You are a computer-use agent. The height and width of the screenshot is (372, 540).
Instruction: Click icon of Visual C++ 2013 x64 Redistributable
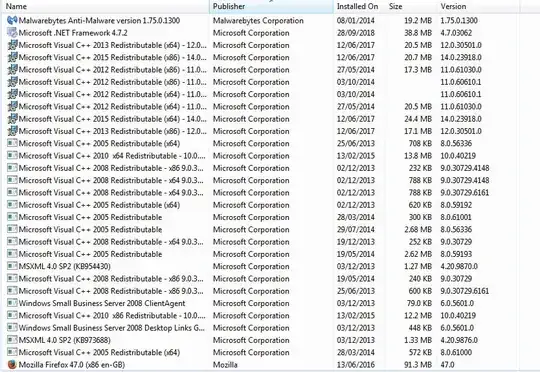click(12, 45)
